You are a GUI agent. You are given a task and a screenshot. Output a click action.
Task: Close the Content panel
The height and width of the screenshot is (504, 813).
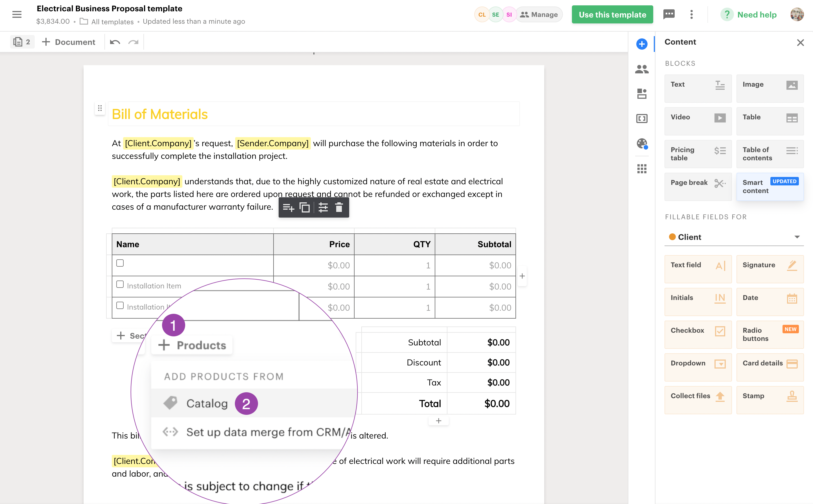coord(800,42)
